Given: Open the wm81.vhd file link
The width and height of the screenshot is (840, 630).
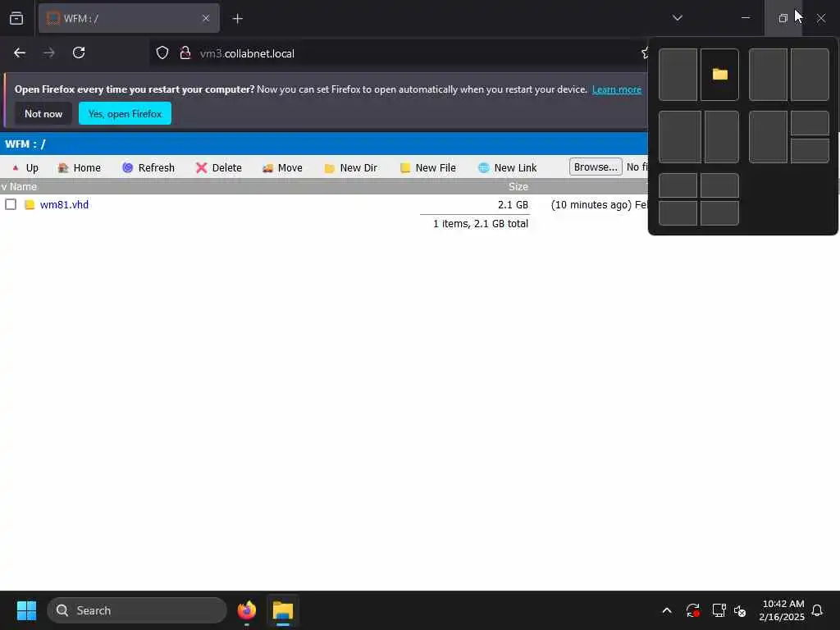Looking at the screenshot, I should point(64,204).
